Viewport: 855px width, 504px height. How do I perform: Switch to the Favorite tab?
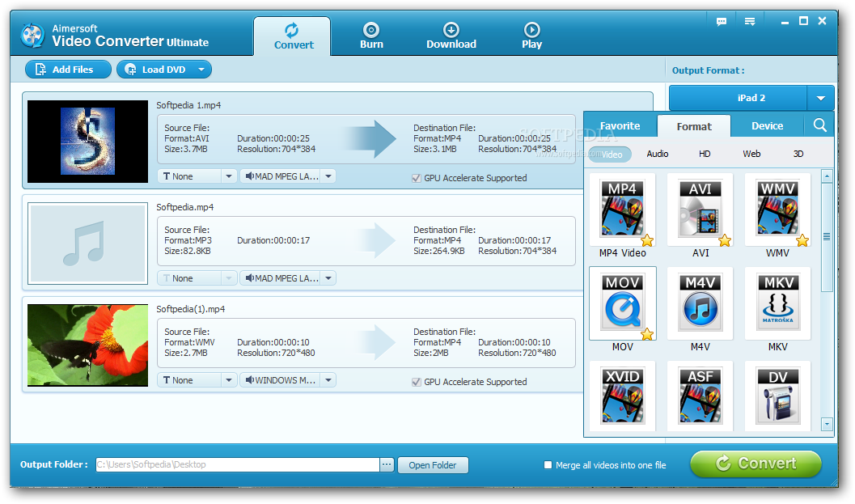(x=620, y=126)
